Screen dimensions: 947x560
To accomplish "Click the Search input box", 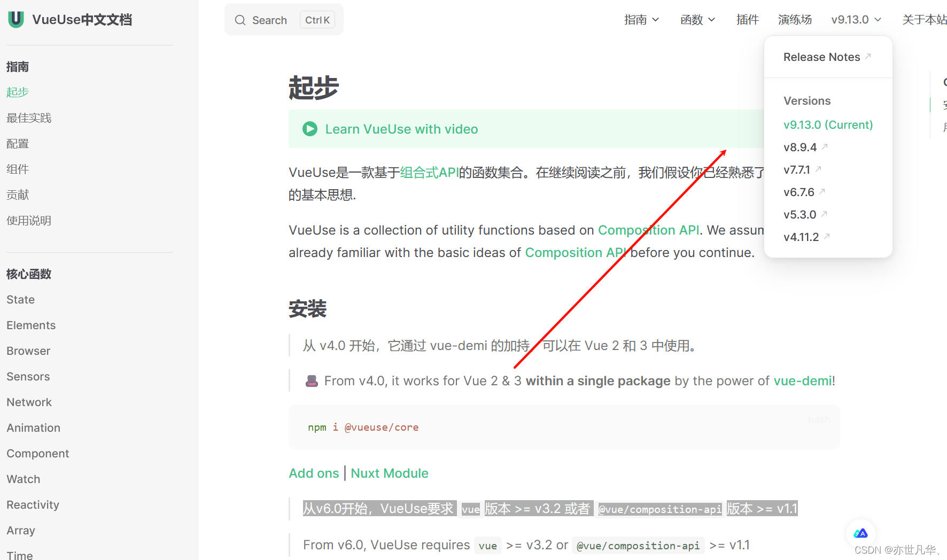I will coord(284,20).
